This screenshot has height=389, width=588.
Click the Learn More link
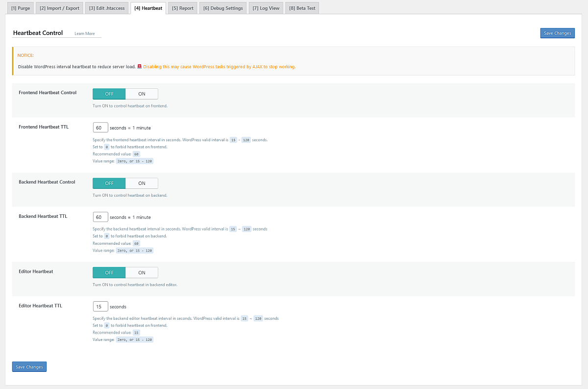[x=84, y=34]
